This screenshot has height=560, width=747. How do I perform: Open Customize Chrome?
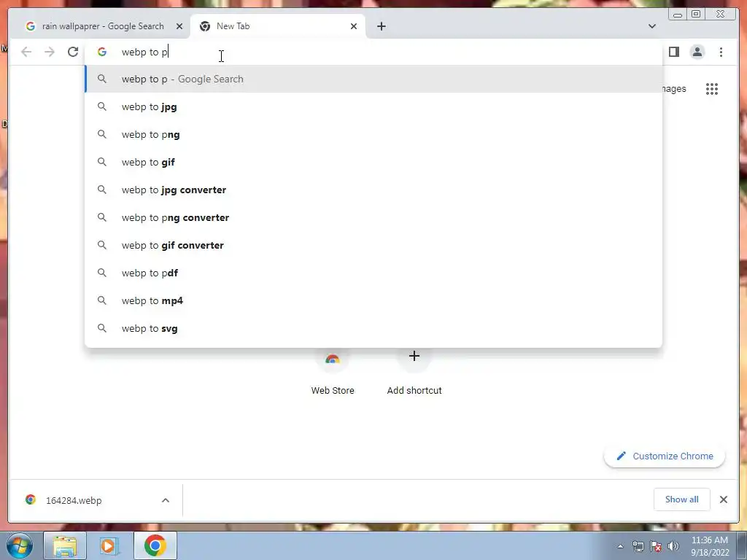coord(665,456)
